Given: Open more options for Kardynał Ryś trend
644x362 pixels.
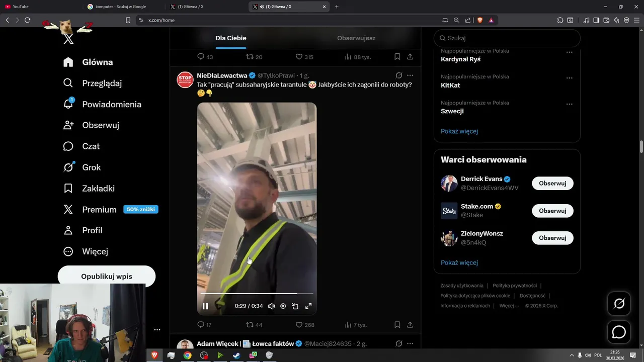Looking at the screenshot, I should click(570, 52).
